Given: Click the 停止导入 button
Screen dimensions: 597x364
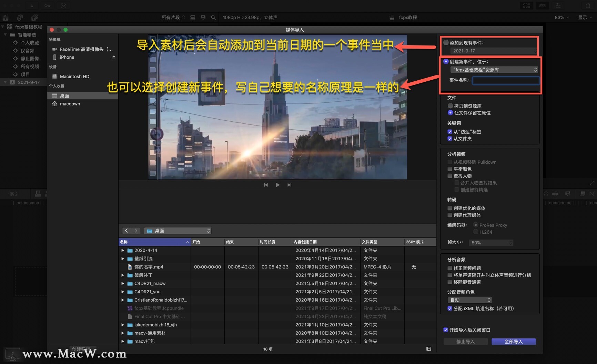Looking at the screenshot, I should (x=465, y=342).
